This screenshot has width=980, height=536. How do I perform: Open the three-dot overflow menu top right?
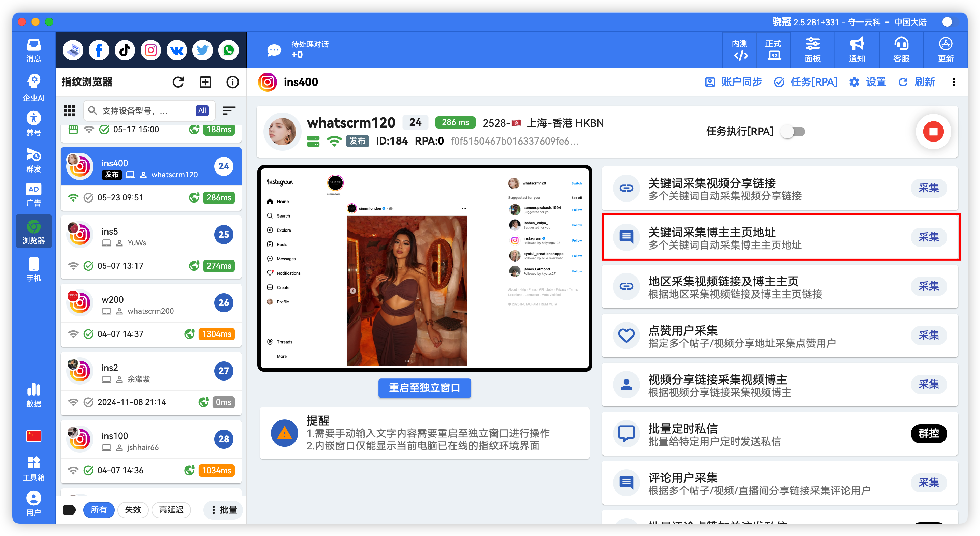coord(954,82)
